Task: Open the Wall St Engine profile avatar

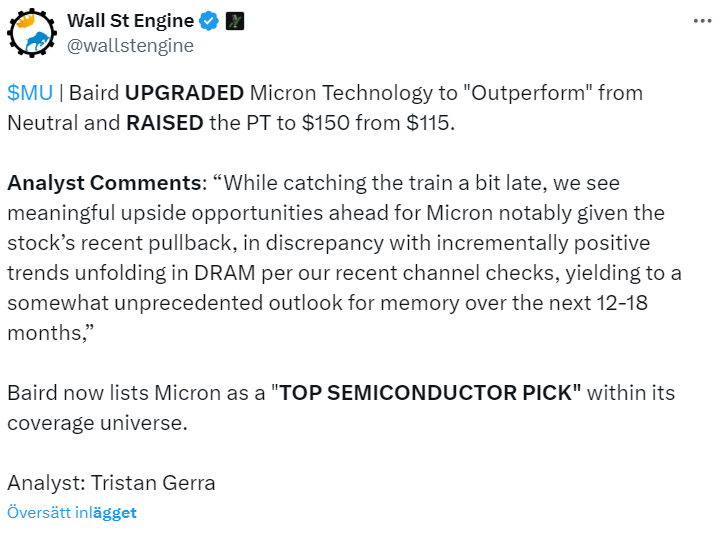Action: pyautogui.click(x=32, y=34)
